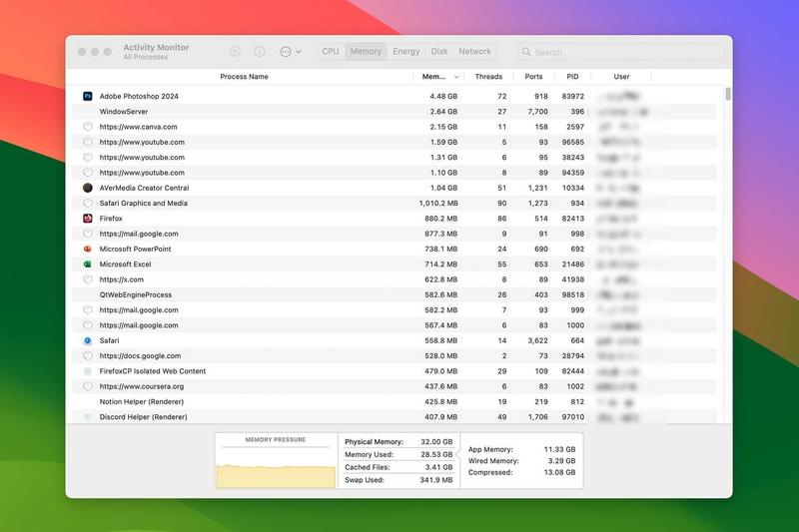The height and width of the screenshot is (532, 799).
Task: Open the ellipsis actions menu icon
Action: point(286,52)
